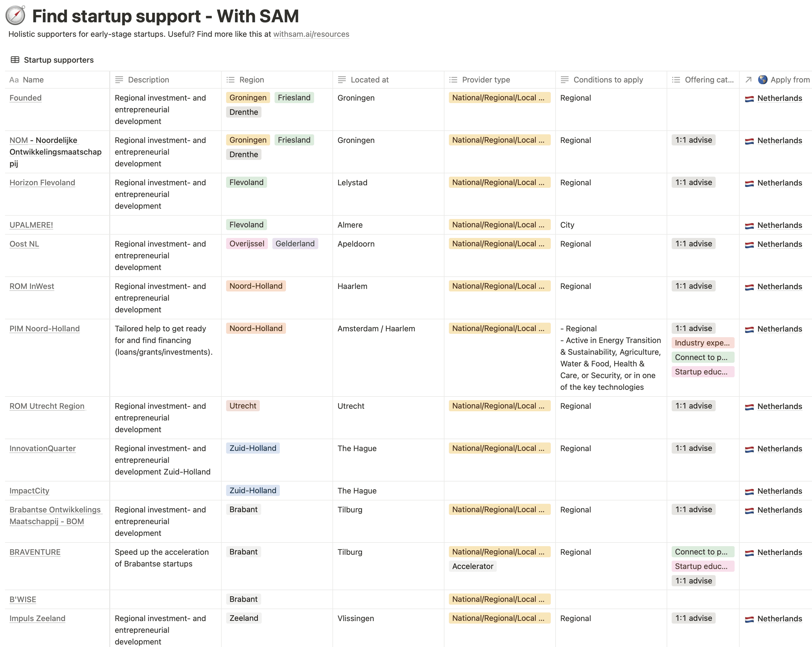The height and width of the screenshot is (647, 812).
Task: Click the Accelerator tag in BRAVENTURE row
Action: [x=473, y=566]
